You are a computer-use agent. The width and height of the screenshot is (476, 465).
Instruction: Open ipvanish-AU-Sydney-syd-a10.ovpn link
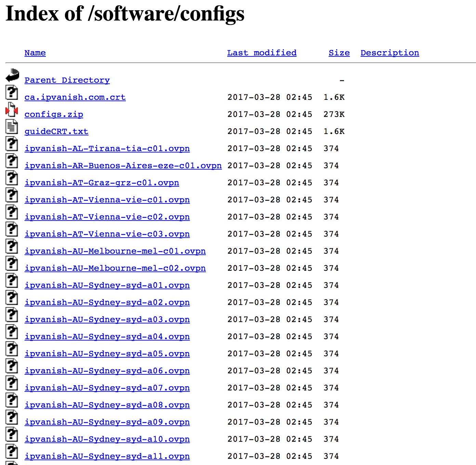[107, 439]
